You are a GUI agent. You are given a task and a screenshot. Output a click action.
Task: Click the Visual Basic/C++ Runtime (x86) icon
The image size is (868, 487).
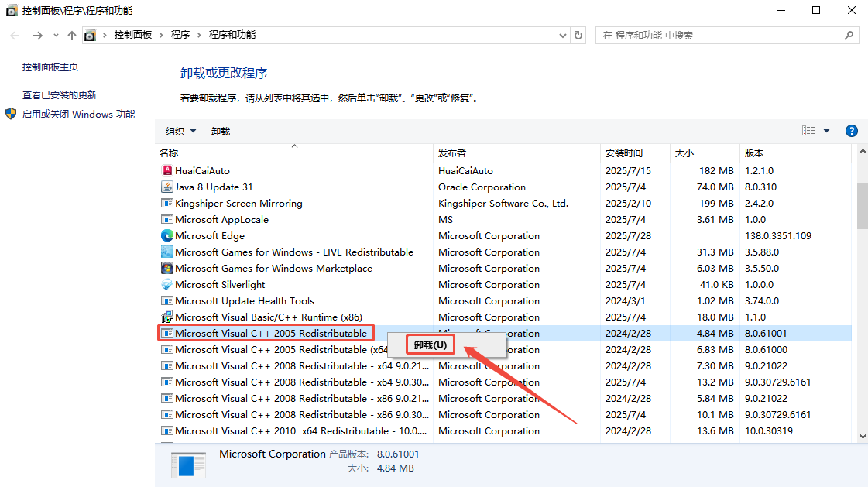[166, 317]
